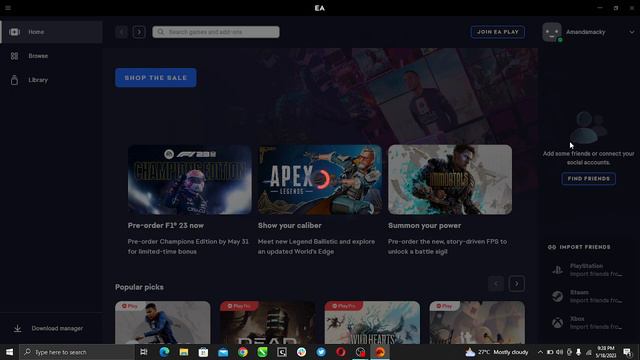Viewport: 640px width, 360px height.
Task: Click the Browse grid icon
Action: point(14,56)
